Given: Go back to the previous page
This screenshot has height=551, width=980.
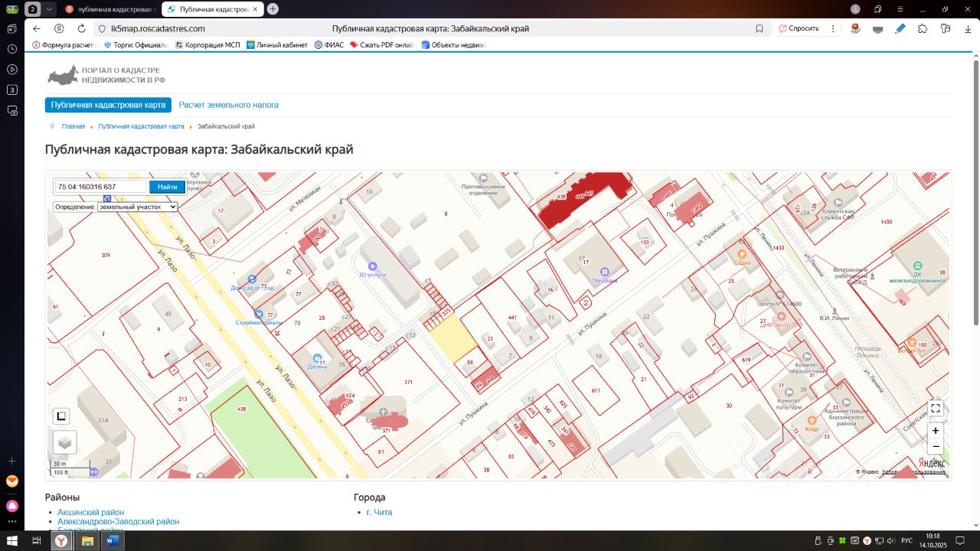Looking at the screenshot, I should 37,28.
